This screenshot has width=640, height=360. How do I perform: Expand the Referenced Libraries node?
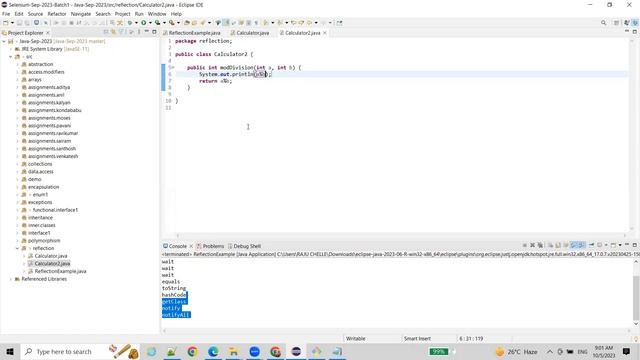[x=11, y=279]
